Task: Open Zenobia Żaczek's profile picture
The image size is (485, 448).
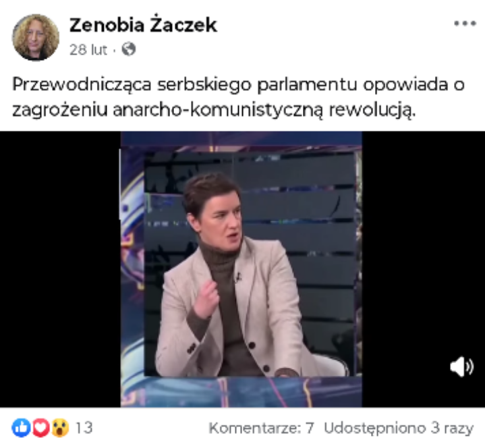Action: [x=36, y=37]
